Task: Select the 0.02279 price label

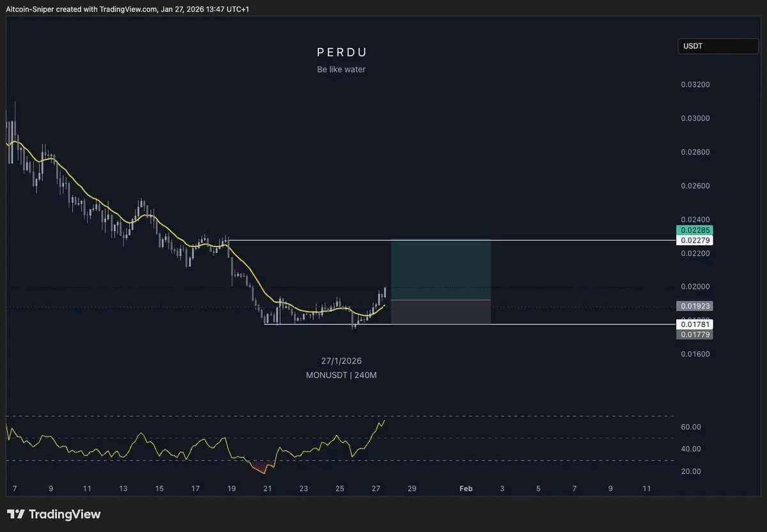Action: coord(694,240)
